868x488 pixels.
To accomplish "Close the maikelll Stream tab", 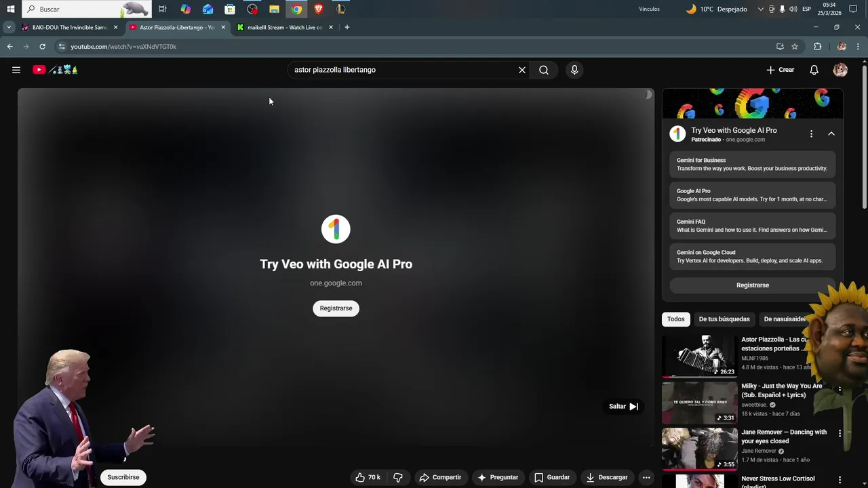I will 331,27.
